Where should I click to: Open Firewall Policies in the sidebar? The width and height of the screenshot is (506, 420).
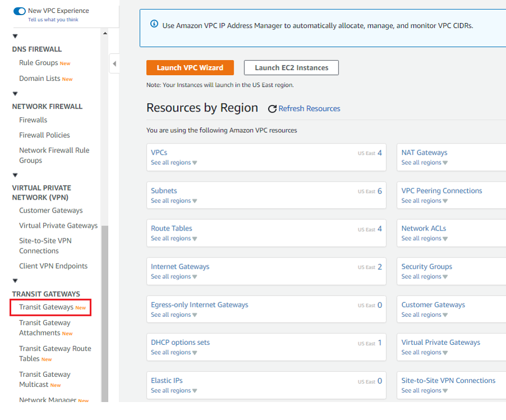tap(44, 135)
